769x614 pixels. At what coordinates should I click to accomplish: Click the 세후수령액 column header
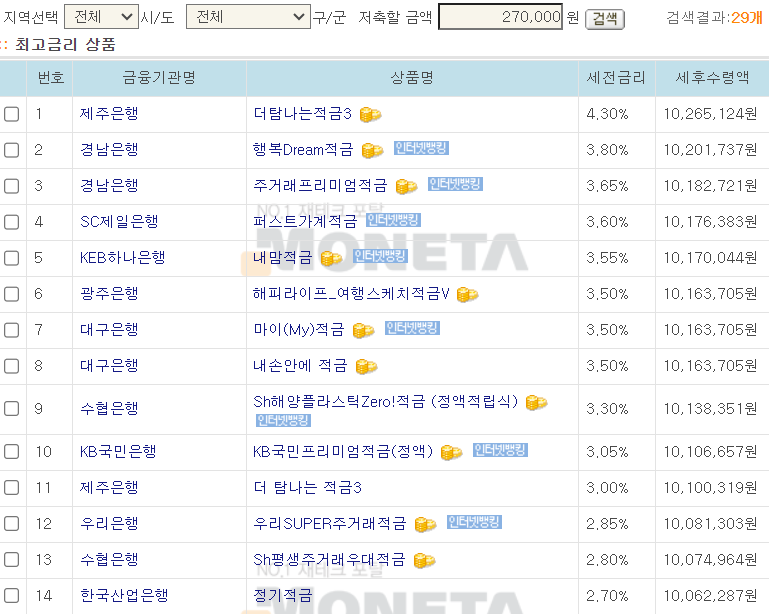[x=712, y=77]
